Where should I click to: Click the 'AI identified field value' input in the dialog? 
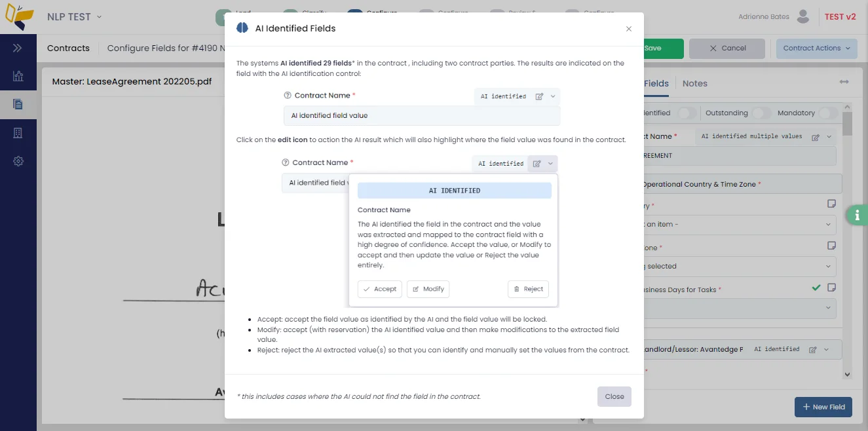coord(422,116)
